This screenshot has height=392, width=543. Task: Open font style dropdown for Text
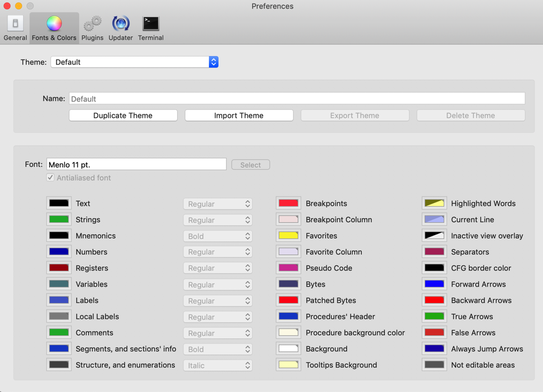pos(218,204)
